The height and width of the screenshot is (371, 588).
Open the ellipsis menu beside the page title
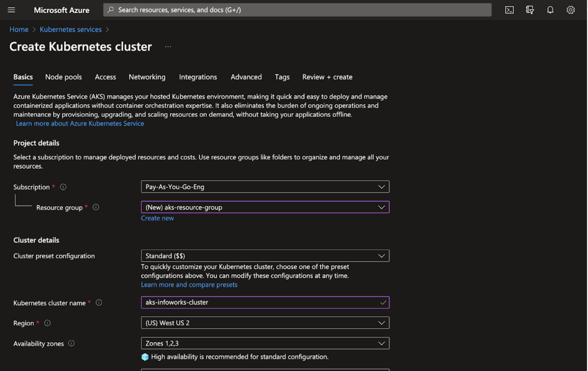[x=168, y=46]
